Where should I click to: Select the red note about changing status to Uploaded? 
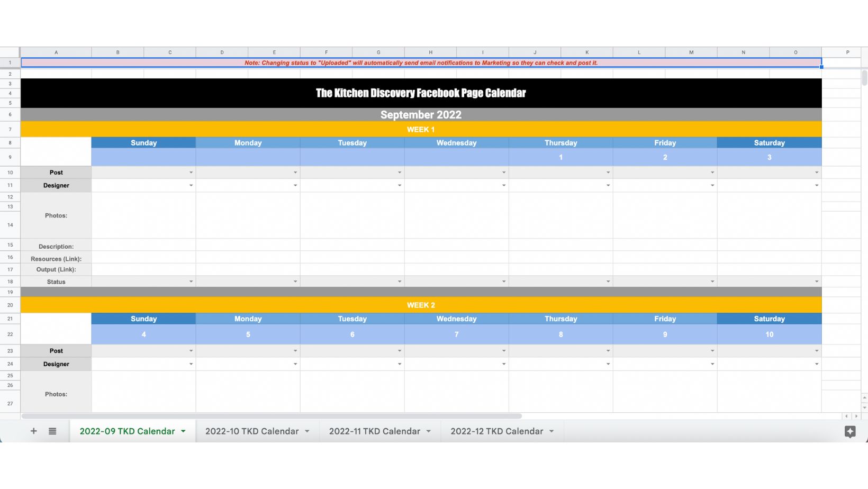(421, 63)
